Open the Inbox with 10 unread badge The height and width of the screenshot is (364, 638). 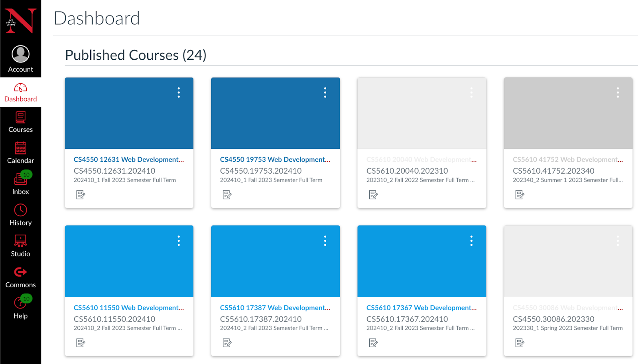click(x=20, y=184)
